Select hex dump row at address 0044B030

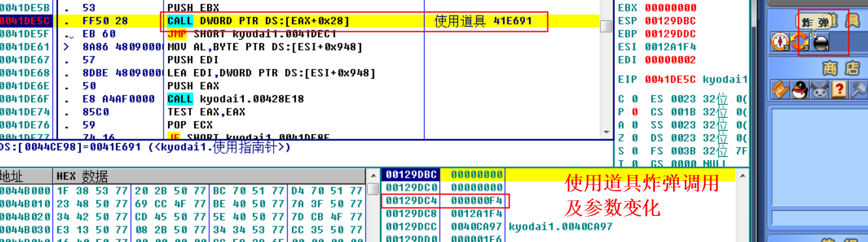[x=182, y=230]
